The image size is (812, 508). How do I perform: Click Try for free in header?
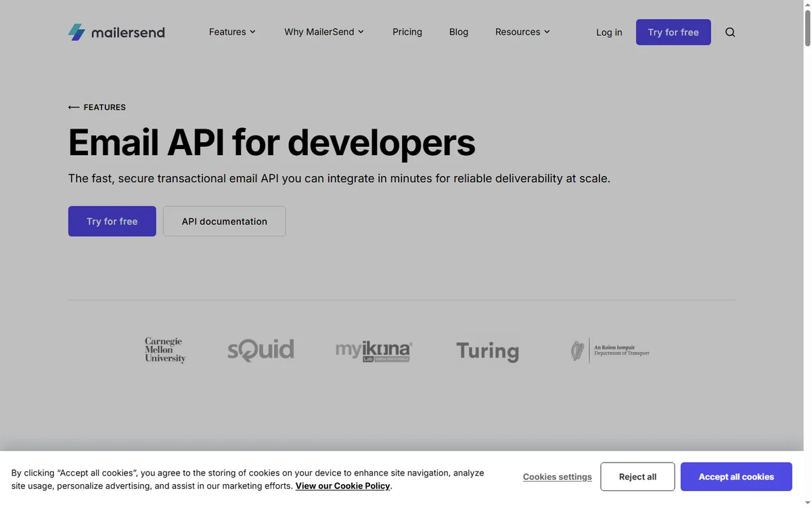pos(673,32)
